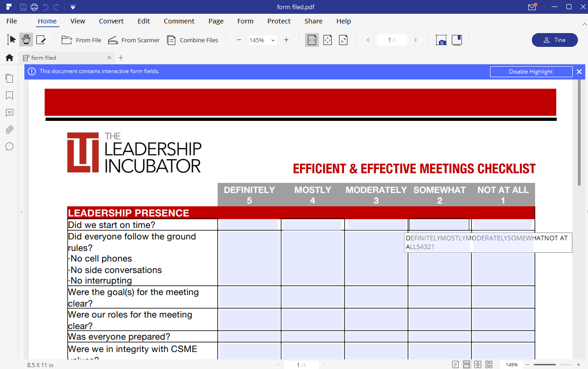Open the page thumbnails panel
The height and width of the screenshot is (369, 588).
(9, 78)
